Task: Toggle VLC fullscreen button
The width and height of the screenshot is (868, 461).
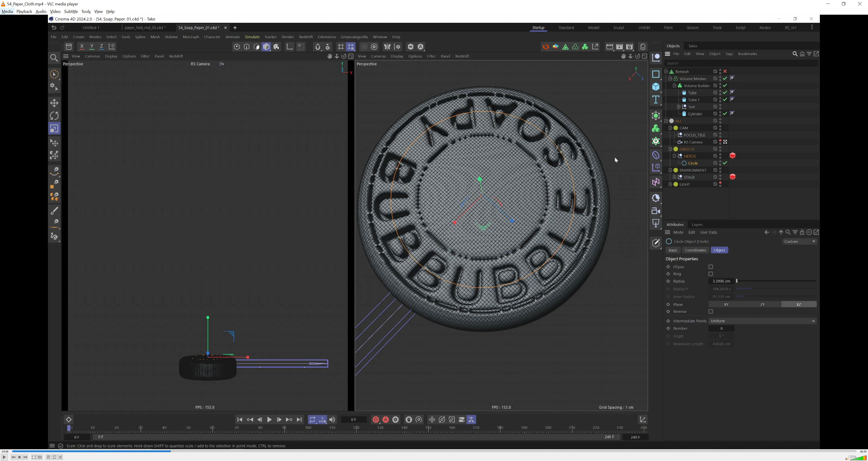Action: pos(34,458)
